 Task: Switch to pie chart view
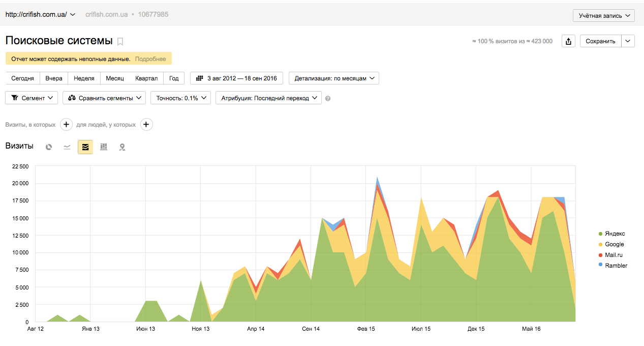(49, 147)
